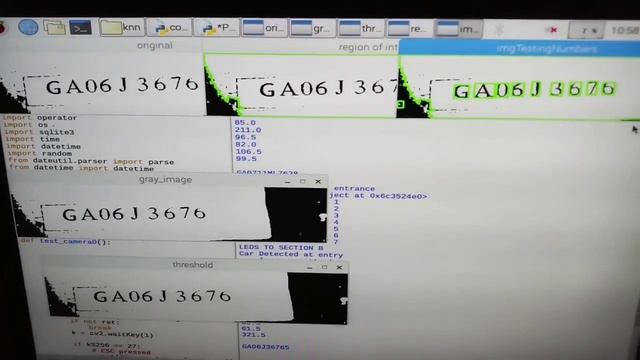
Task: Close the gray_image window
Action: click(318, 182)
